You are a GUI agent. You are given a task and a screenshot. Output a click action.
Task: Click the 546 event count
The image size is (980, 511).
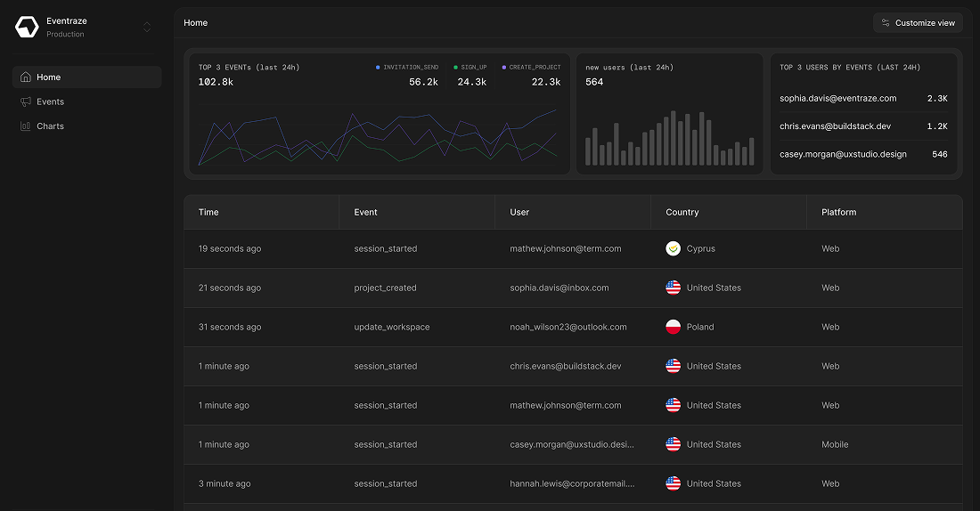940,154
